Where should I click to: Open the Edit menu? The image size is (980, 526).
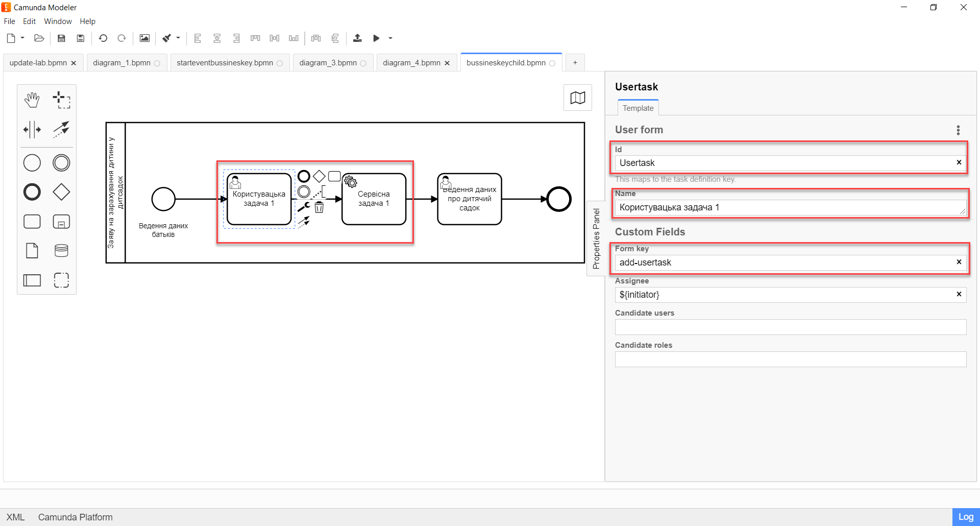(30, 21)
